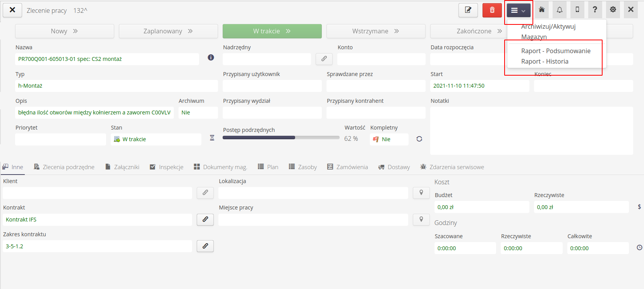Click location pin button for Lokalizacja
The height and width of the screenshot is (289, 644).
click(x=421, y=193)
